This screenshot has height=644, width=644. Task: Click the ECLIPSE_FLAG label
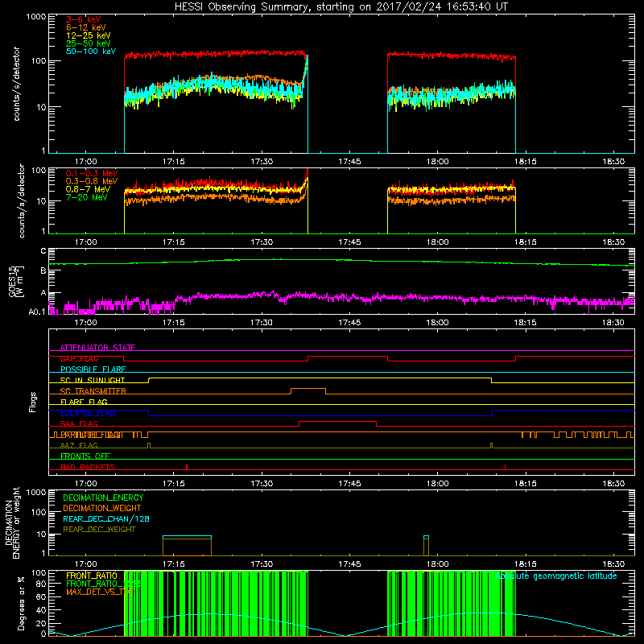click(88, 413)
